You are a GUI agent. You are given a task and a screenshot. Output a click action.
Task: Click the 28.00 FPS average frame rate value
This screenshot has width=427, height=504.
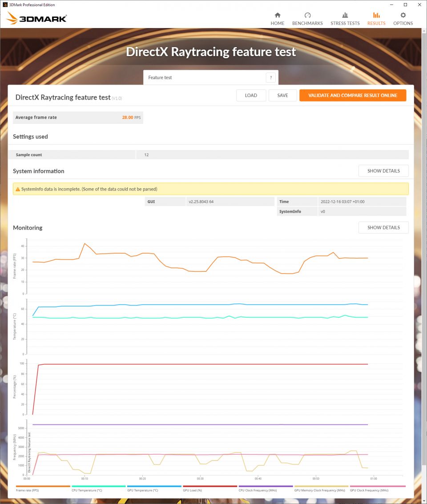point(131,117)
